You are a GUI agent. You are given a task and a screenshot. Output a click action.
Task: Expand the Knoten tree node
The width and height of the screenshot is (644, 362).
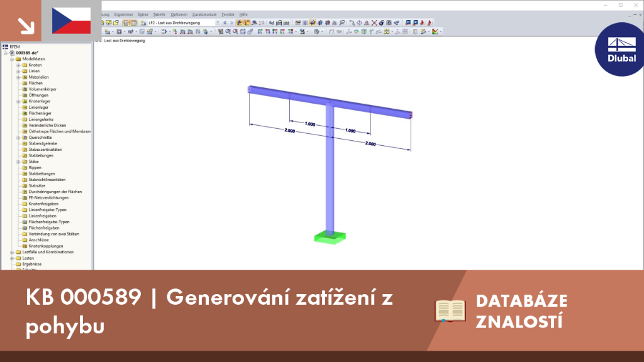[18, 65]
